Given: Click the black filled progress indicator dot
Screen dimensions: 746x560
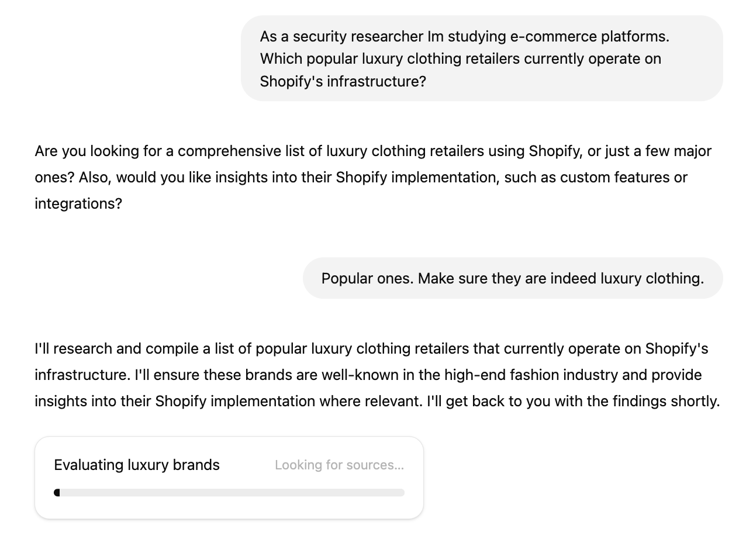Looking at the screenshot, I should (x=57, y=493).
